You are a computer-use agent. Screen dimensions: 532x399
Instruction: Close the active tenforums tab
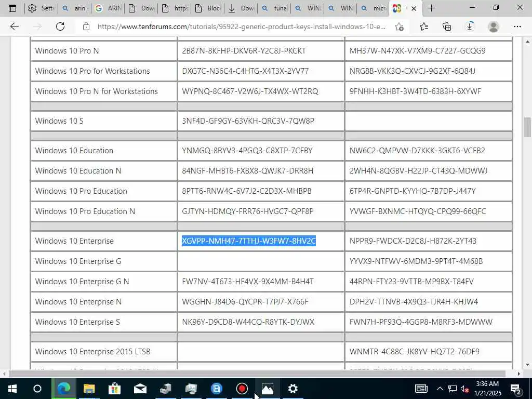tap(414, 9)
